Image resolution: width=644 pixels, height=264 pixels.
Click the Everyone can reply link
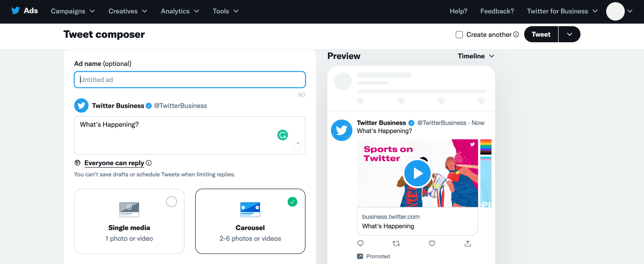coord(114,163)
